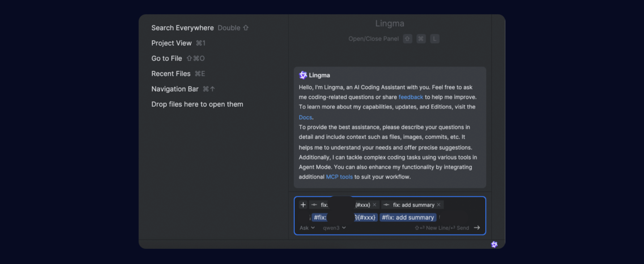Click commit icon on the '{#xxx}' chip

click(x=314, y=205)
